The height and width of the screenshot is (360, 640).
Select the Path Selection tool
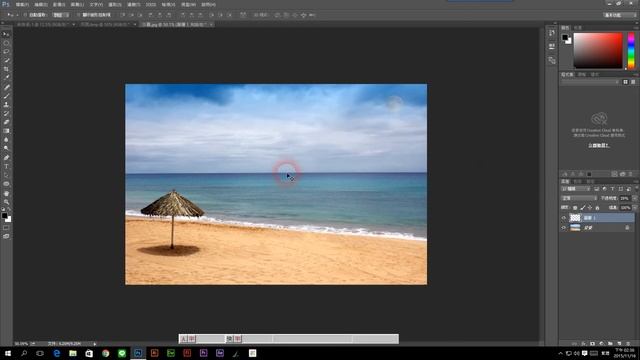point(6,175)
